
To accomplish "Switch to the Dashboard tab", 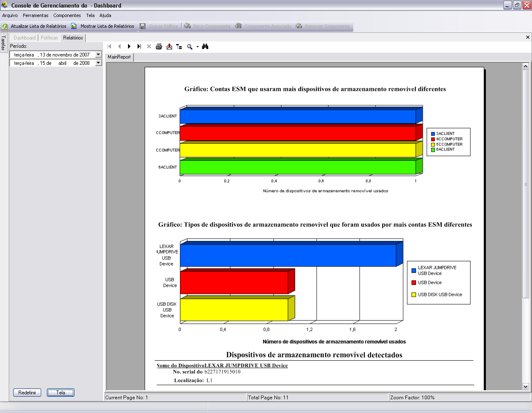I will point(25,38).
